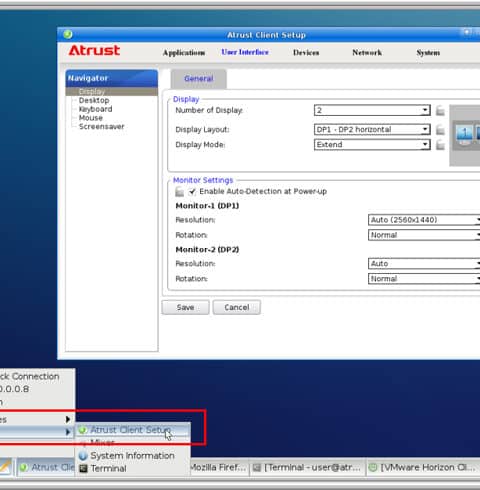Viewport: 480px width, 490px height.
Task: Click the Cancel button
Action: click(237, 307)
